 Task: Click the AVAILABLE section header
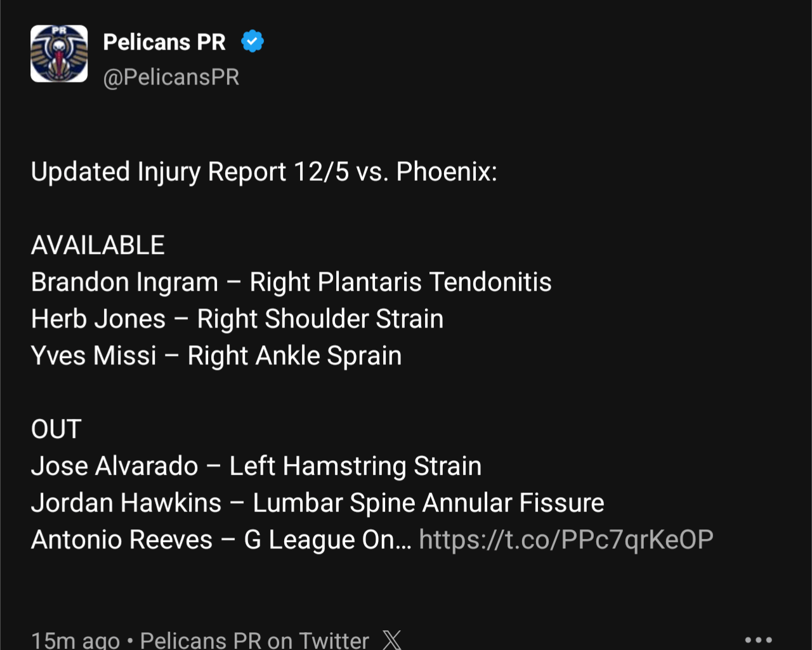point(97,244)
